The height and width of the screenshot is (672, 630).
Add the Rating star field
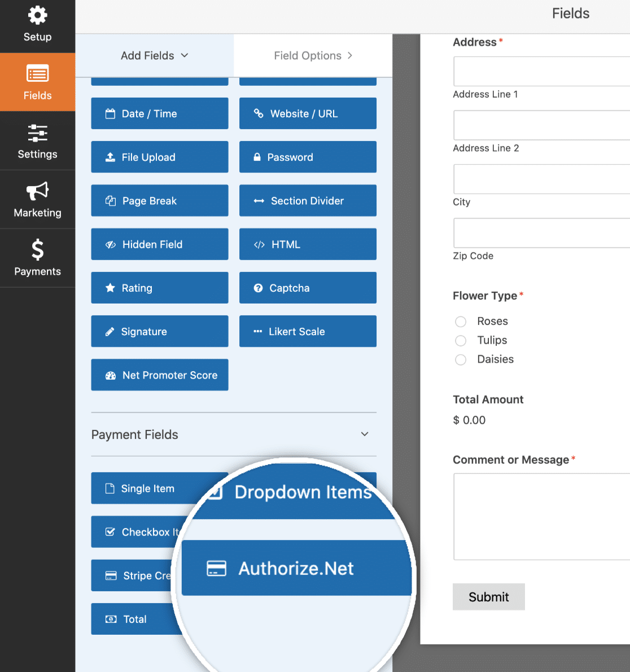coord(160,288)
